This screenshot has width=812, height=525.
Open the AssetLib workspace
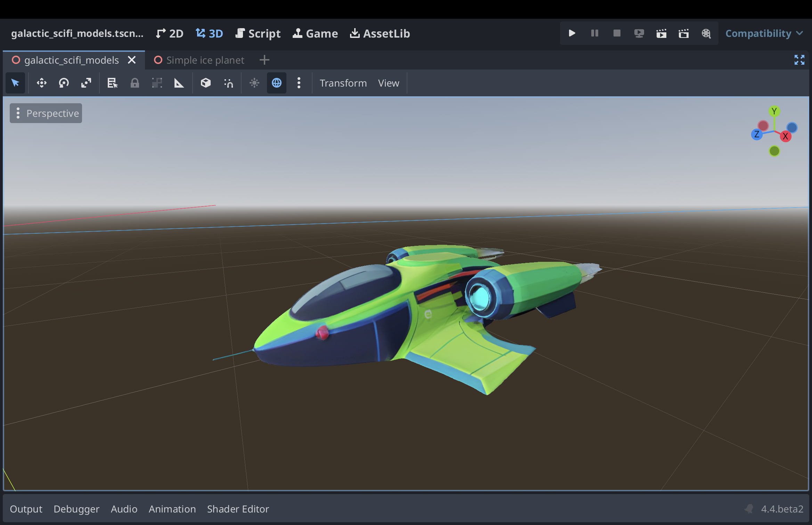tap(380, 34)
